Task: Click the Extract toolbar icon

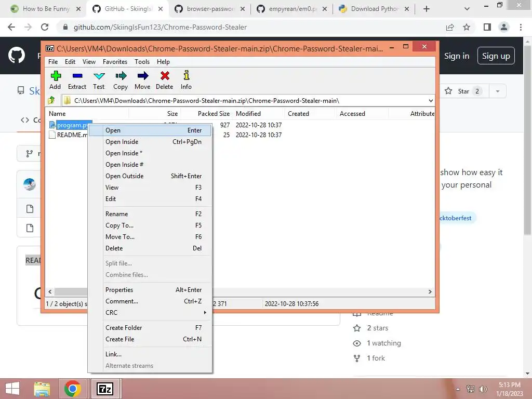Action: click(77, 80)
